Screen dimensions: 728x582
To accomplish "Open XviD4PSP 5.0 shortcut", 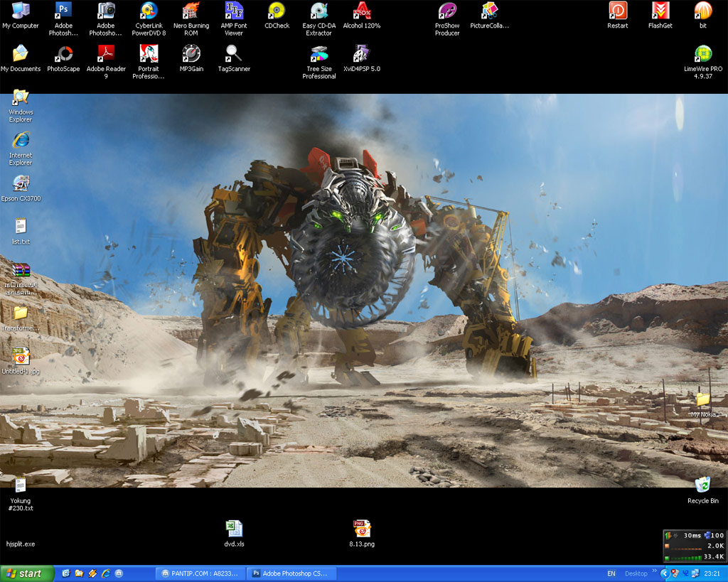I will pyautogui.click(x=362, y=58).
